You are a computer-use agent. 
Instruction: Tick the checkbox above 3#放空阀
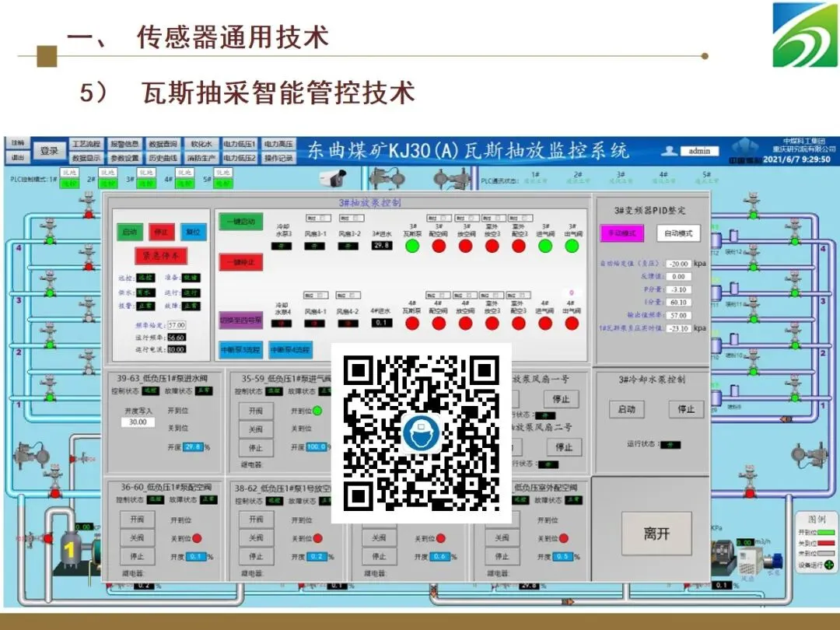pyautogui.click(x=473, y=218)
